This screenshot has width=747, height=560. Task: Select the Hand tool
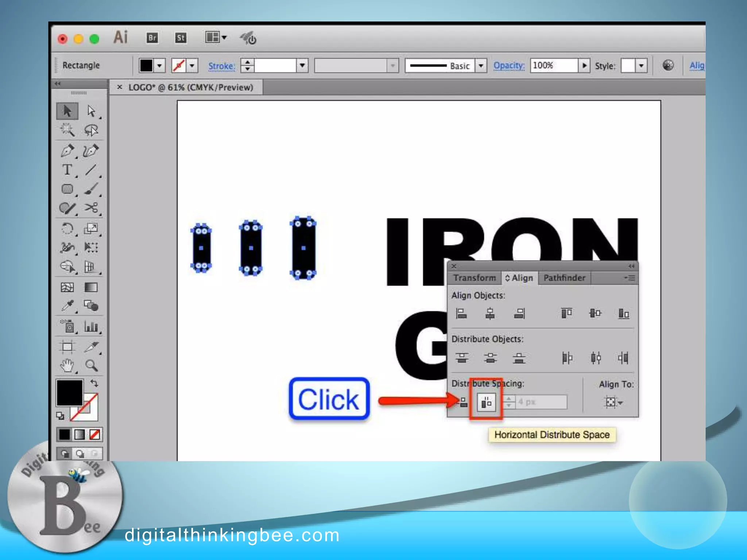click(67, 365)
